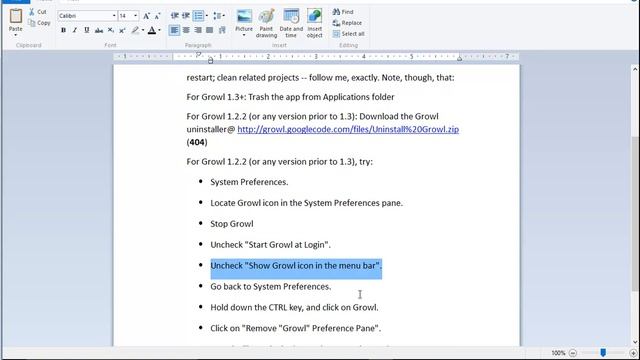Image resolution: width=640 pixels, height=360 pixels.
Task: Expand the Picture dropdown arrow
Action: 244,35
